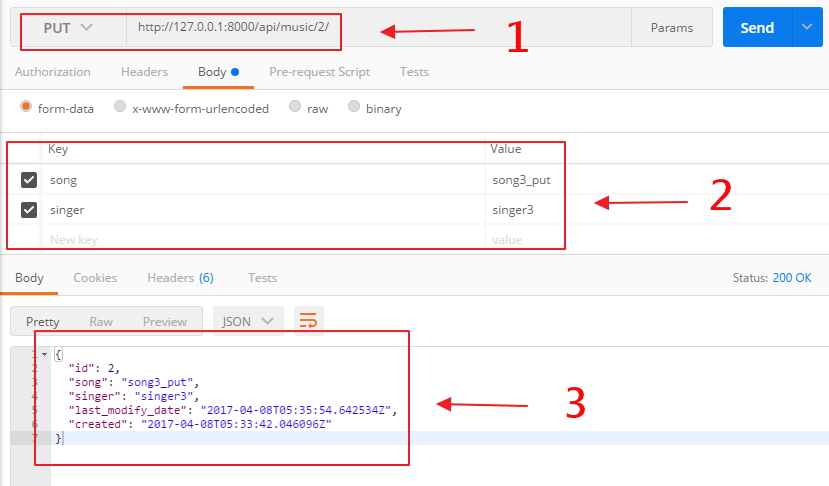Image resolution: width=829 pixels, height=486 pixels.
Task: Open the Pre-request Script tab
Action: (x=319, y=72)
